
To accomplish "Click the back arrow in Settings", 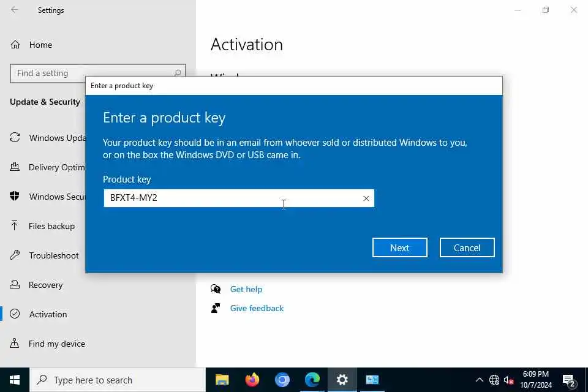I will pyautogui.click(x=14, y=10).
